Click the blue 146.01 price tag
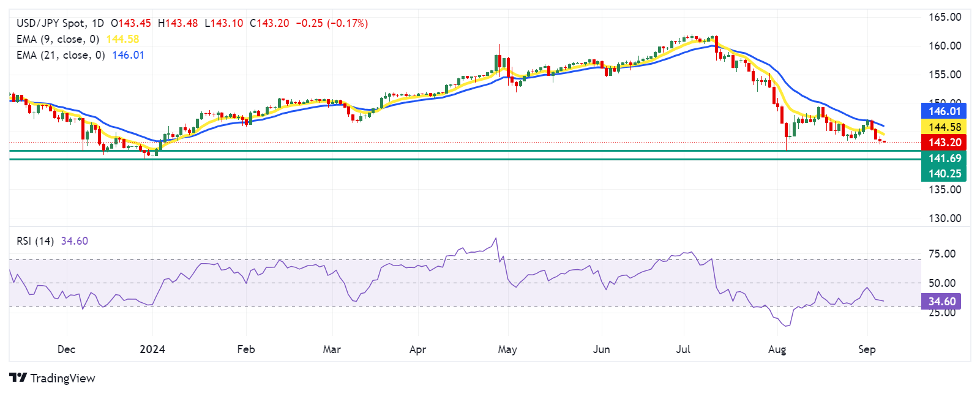This screenshot has height=394, width=980. 944,111
